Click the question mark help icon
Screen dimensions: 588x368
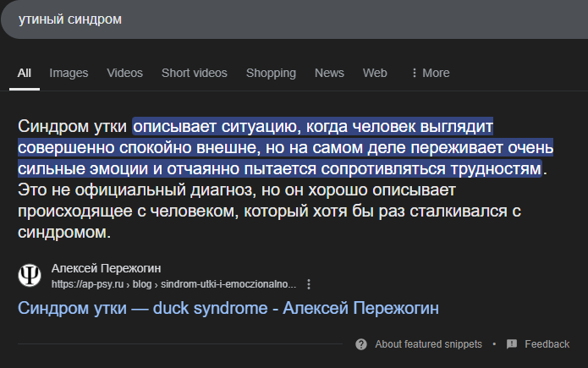point(361,344)
